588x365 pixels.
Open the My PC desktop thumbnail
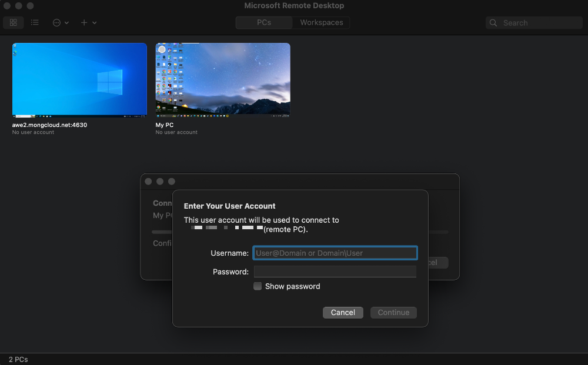click(223, 80)
